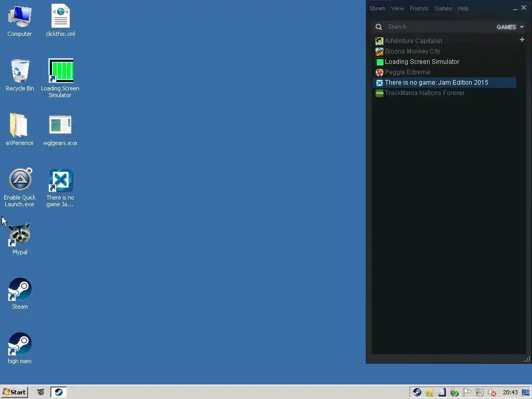This screenshot has width=532, height=399.
Task: Select There is no game: Jam Edition 2015
Action: pos(445,83)
